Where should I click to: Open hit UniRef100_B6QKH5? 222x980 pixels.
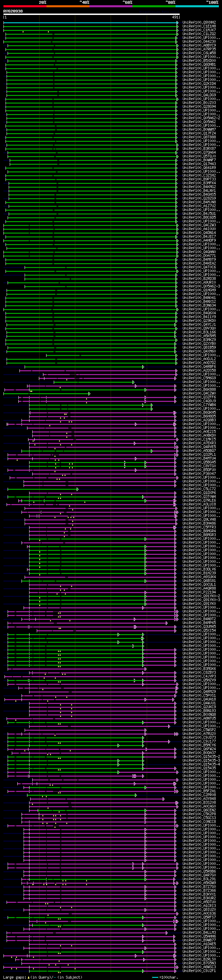(x=199, y=412)
